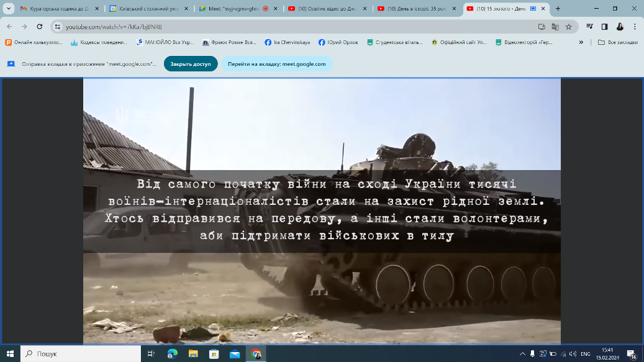Click the install app icon in address bar
644x362 pixels.
(542, 27)
